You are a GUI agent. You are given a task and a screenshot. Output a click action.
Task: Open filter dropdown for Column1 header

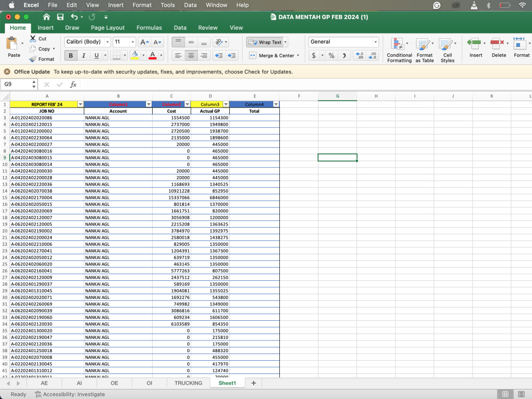[148, 104]
